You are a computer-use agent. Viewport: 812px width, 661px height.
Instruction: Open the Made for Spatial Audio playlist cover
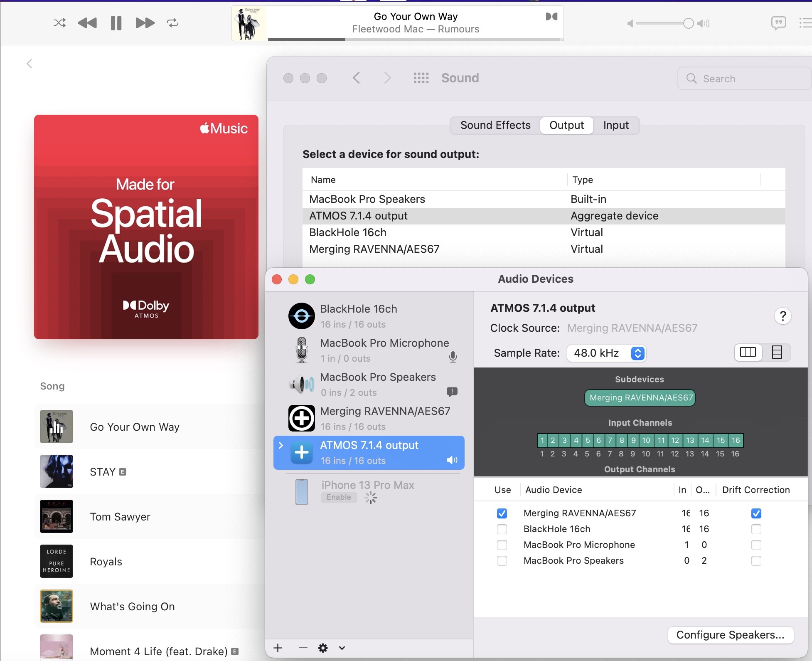(x=146, y=227)
